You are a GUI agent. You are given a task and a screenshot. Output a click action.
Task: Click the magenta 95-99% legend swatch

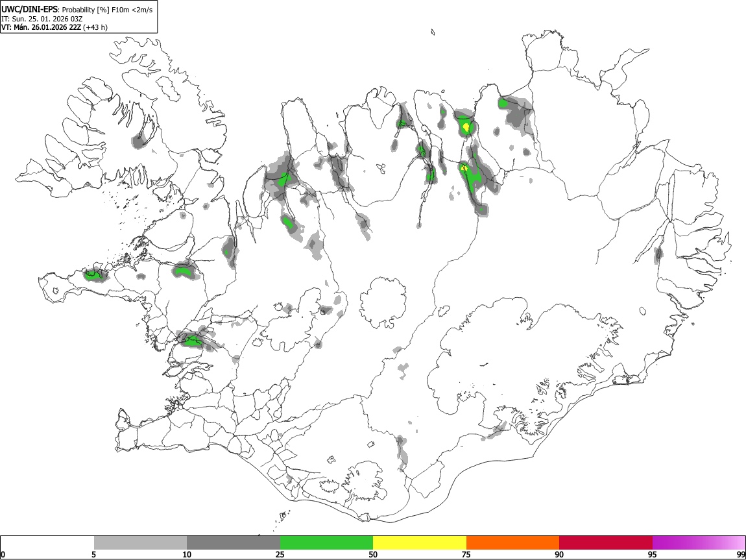pyautogui.click(x=699, y=542)
